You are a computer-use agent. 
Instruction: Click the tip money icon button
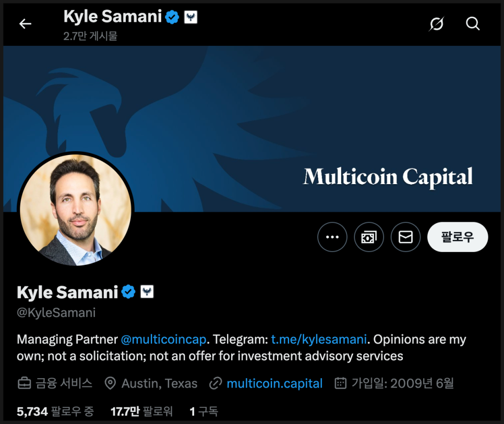(x=369, y=237)
